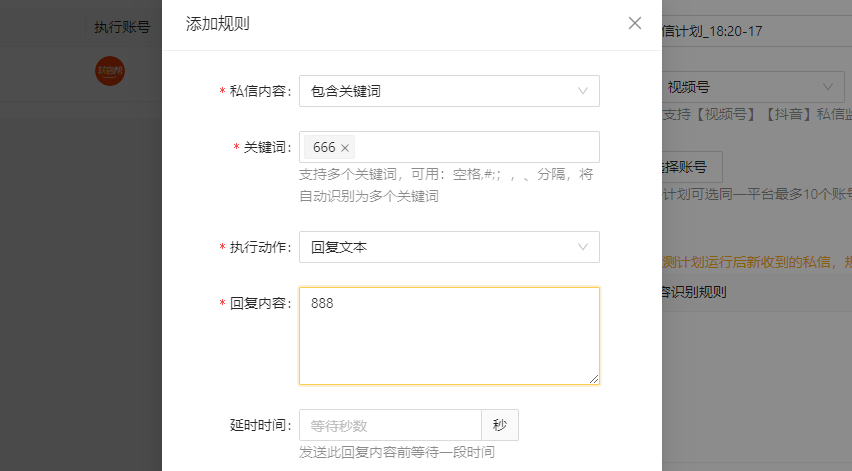The image size is (852, 471).
Task: Click the chevron arrow of 视频号 selector
Action: (x=828, y=87)
